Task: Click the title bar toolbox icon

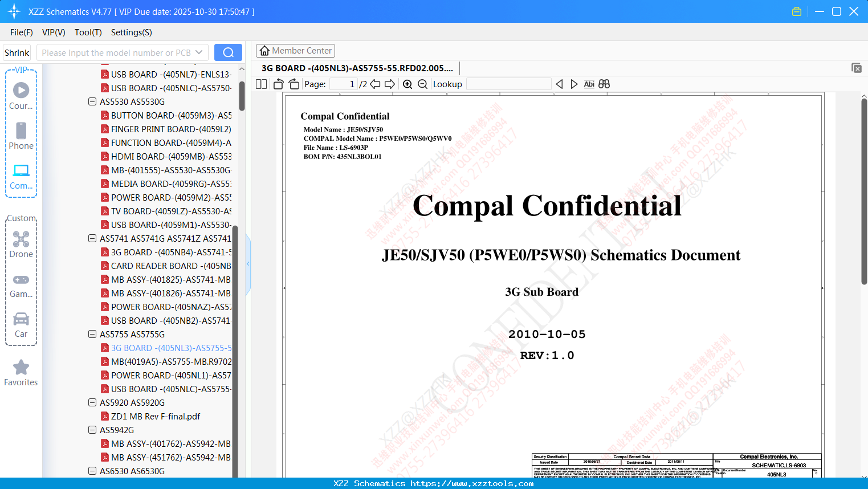Action: (x=797, y=11)
